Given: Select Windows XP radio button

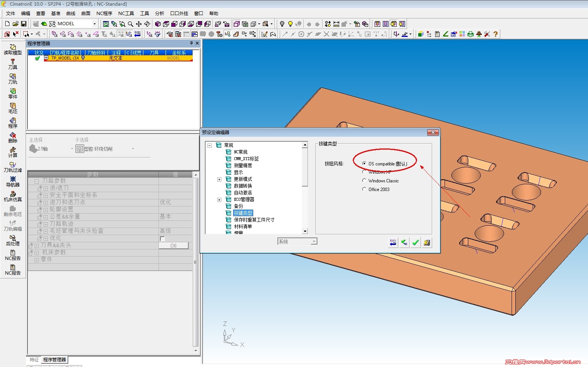Looking at the screenshot, I should coord(364,172).
